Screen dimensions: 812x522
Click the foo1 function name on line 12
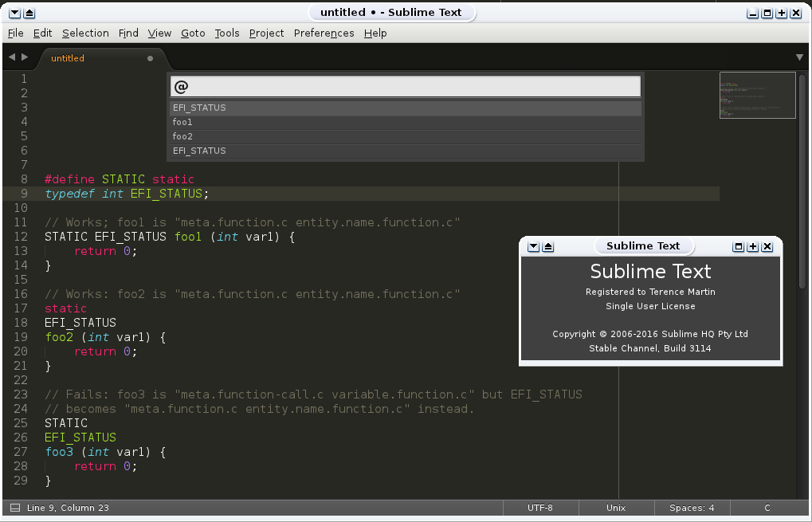pos(188,237)
